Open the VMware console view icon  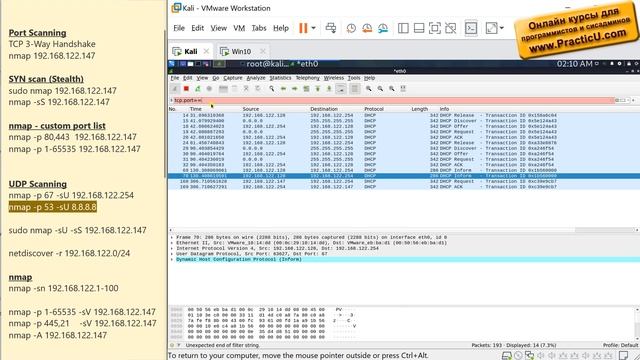point(471,28)
